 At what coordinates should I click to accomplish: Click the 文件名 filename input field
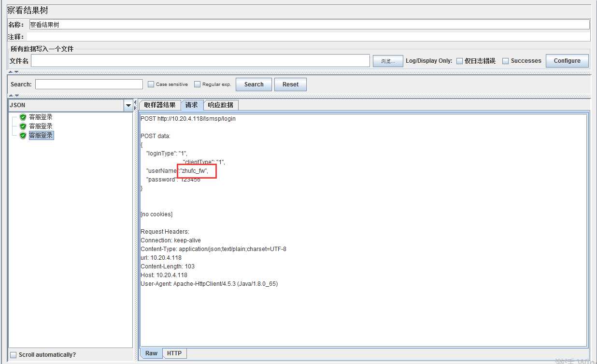coord(200,60)
